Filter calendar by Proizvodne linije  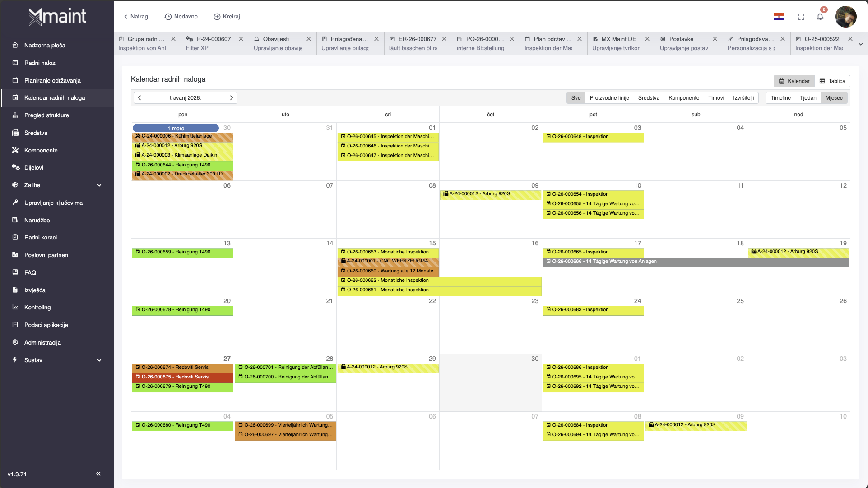[609, 98]
